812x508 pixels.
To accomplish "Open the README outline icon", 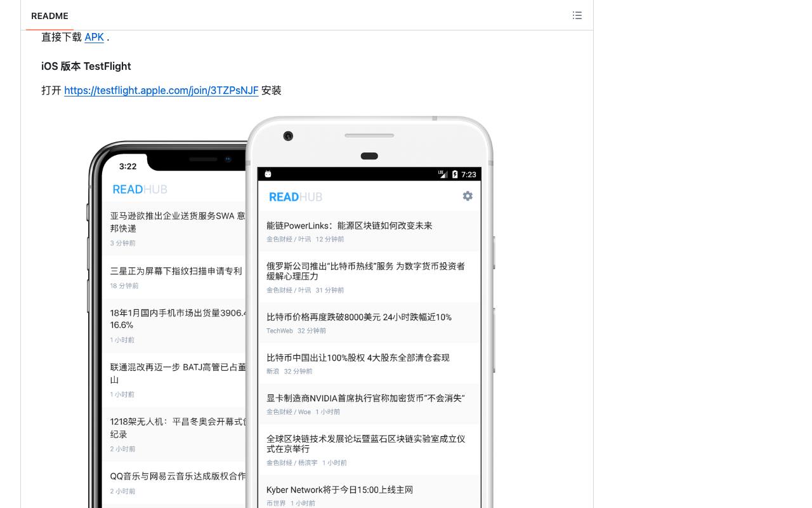I will pyautogui.click(x=577, y=15).
